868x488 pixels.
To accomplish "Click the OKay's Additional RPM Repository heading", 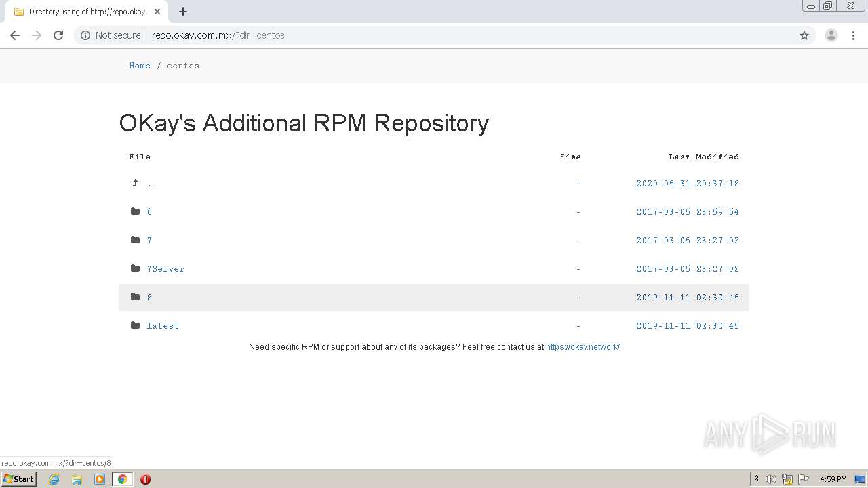I will [304, 123].
